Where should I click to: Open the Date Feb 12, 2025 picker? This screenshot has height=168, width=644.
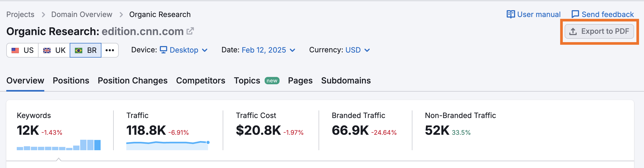tap(268, 50)
